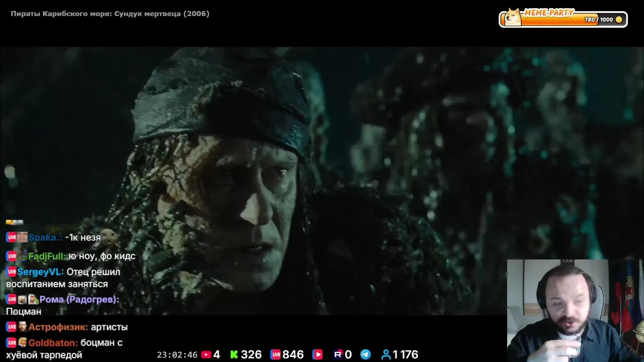Click the R logo icon beside 0
The height and width of the screenshot is (362, 644).
[338, 355]
